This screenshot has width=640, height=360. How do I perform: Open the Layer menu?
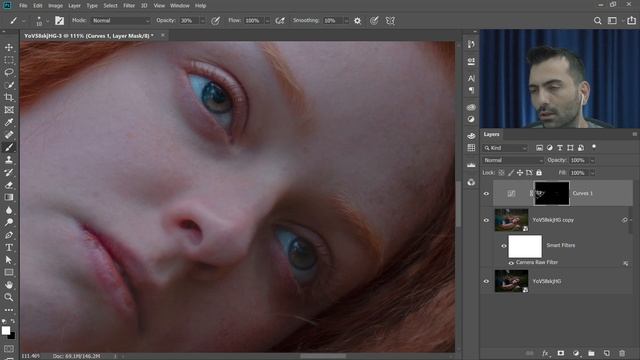click(74, 6)
